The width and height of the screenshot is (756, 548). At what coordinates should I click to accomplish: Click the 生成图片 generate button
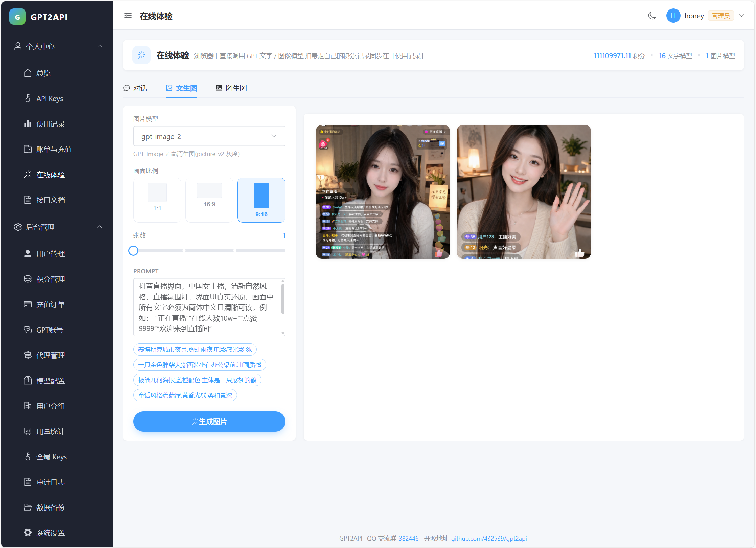pos(209,421)
